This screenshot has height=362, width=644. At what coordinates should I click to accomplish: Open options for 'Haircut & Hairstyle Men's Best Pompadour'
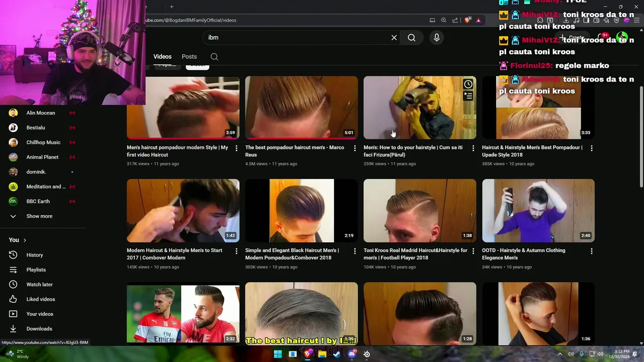pos(592,148)
